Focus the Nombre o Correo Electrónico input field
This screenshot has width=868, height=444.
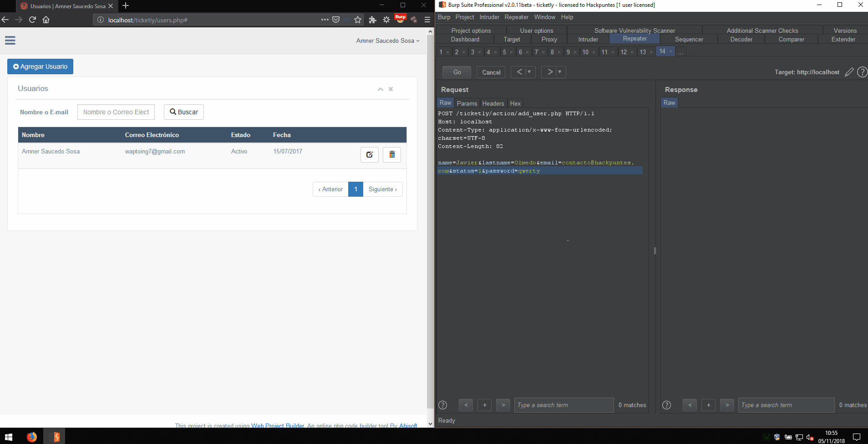[x=116, y=112]
